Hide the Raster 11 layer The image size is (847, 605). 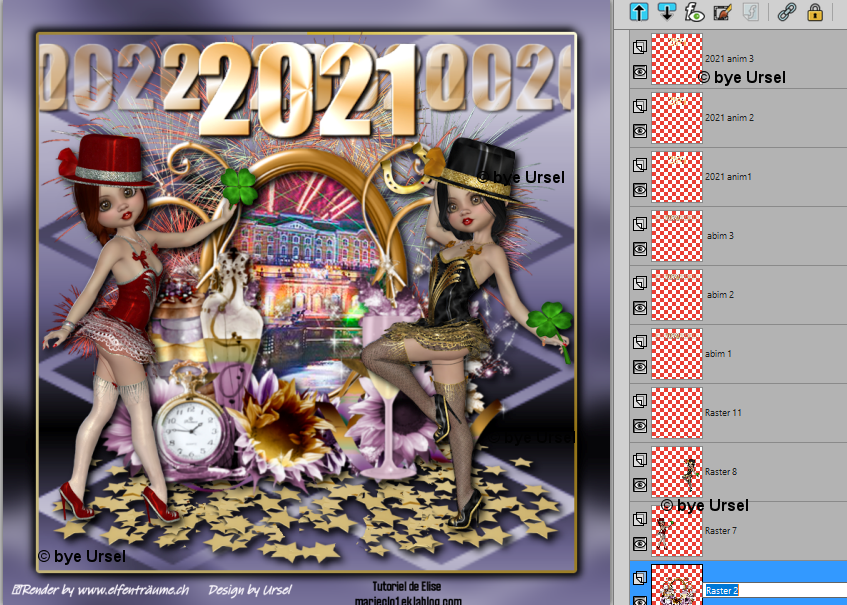640,426
